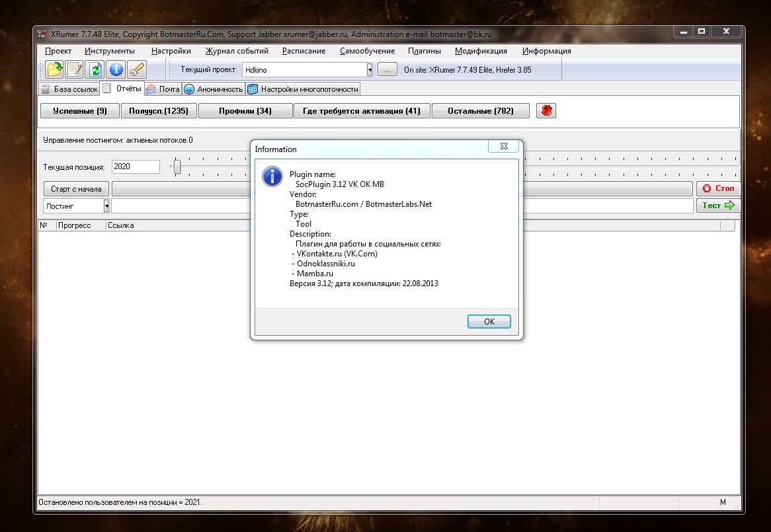Click the Прогресс column header
The width and height of the screenshot is (771, 532).
81,225
